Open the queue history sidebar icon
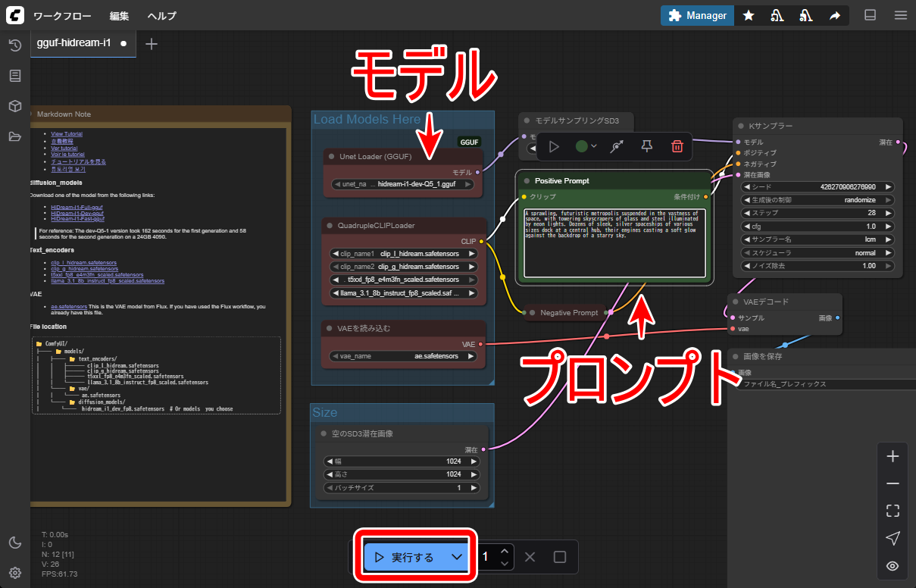This screenshot has width=916, height=588. [x=14, y=45]
